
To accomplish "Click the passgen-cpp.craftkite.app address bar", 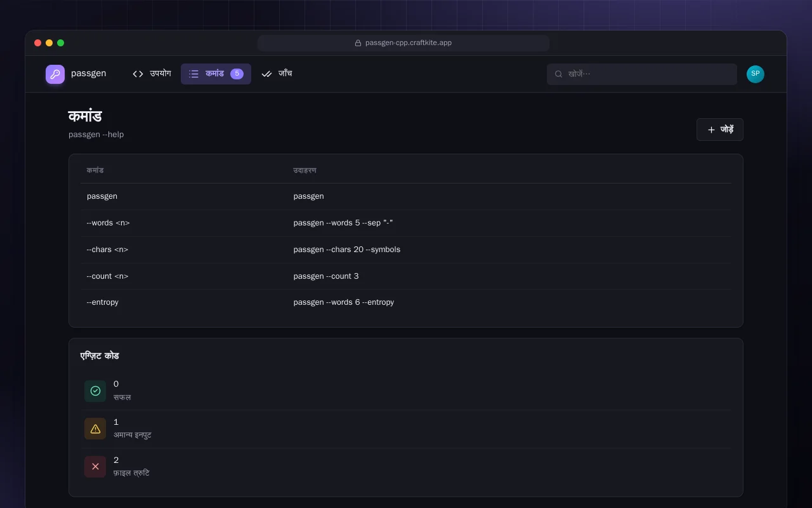I will 403,43.
